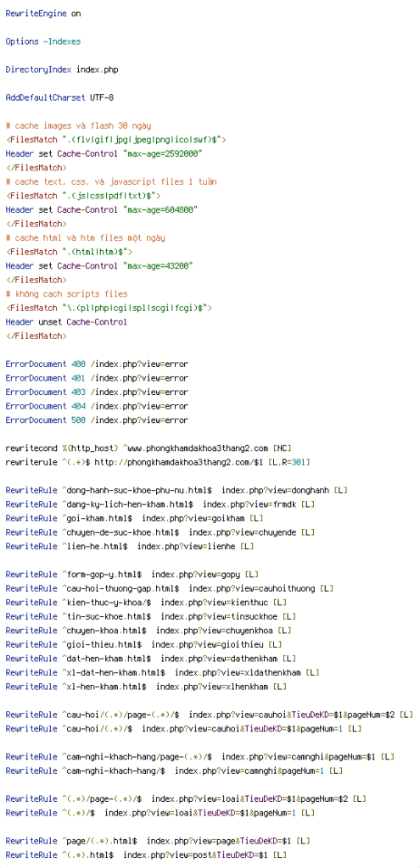The width and height of the screenshot is (420, 868).
Task: Click rule for dong-hanh-suc-khoe-phu-nu.html
Action: click(x=176, y=491)
